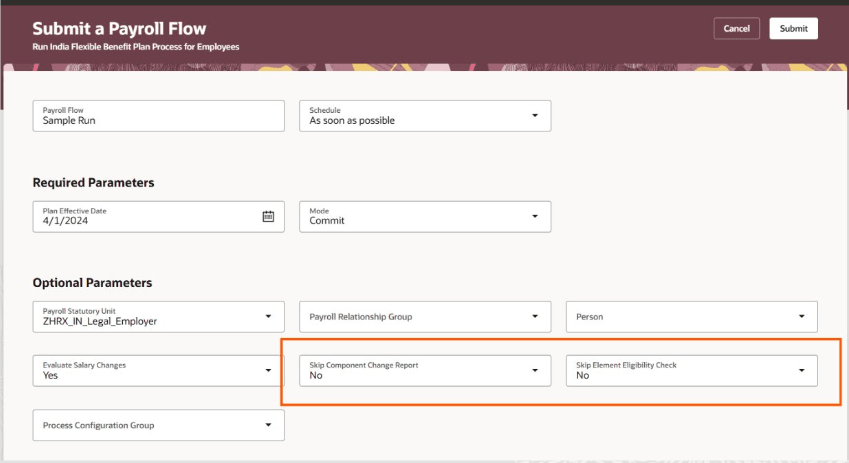This screenshot has width=849, height=463.
Task: Click the 'Submit a Payroll Flow' title
Action: (119, 29)
